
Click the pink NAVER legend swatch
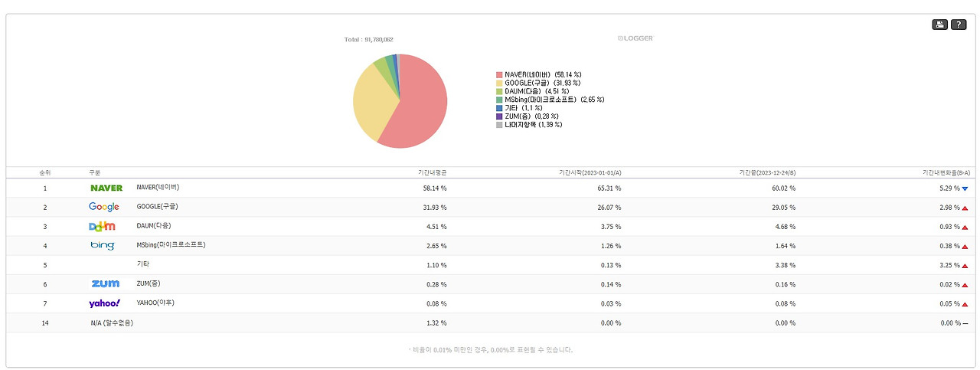[499, 74]
